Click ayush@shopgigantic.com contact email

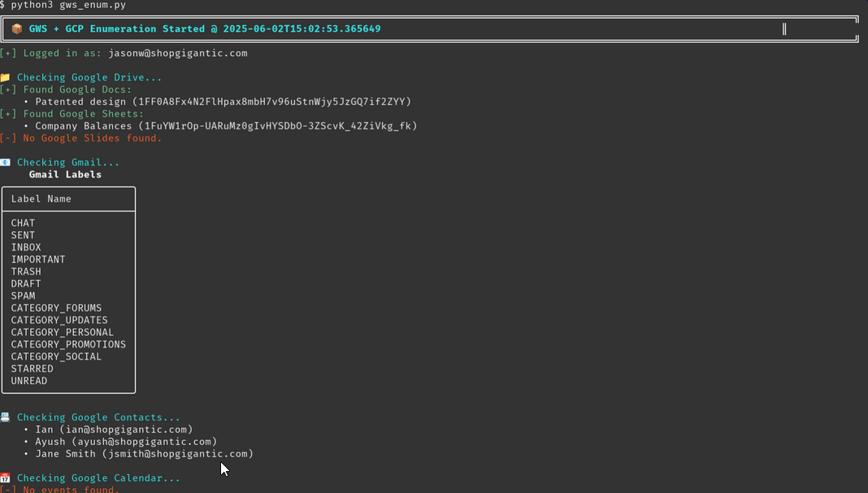coord(145,442)
